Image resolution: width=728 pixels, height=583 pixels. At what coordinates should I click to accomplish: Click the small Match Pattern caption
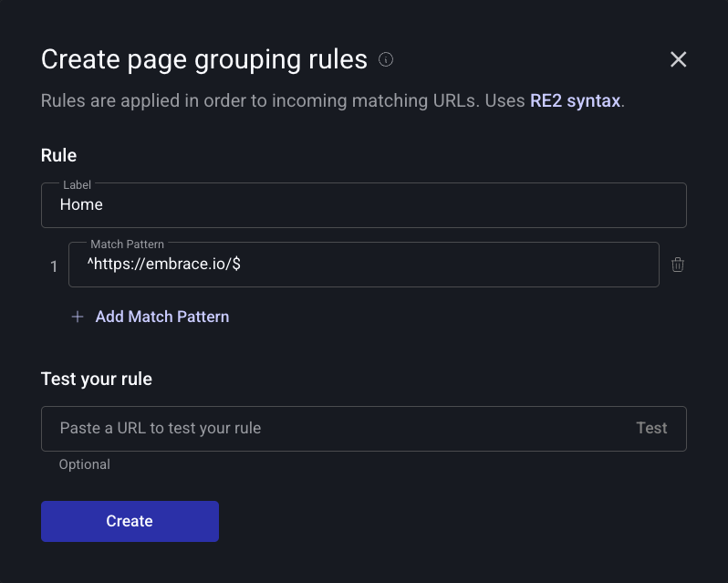pos(127,244)
